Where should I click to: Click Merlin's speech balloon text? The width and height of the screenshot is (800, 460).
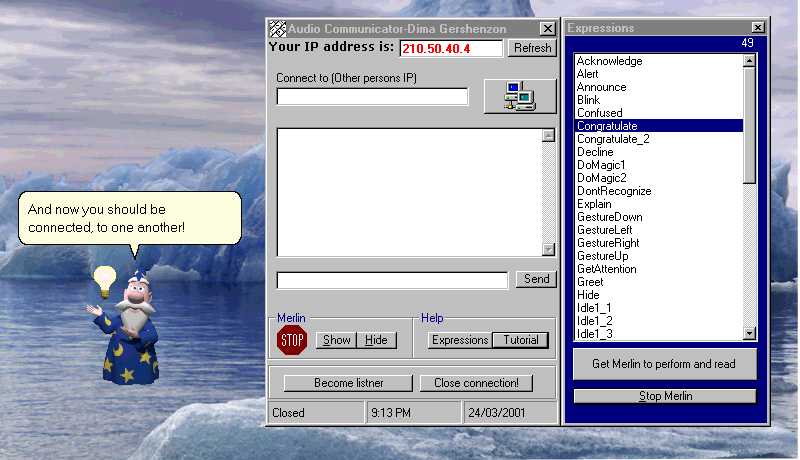coord(106,218)
